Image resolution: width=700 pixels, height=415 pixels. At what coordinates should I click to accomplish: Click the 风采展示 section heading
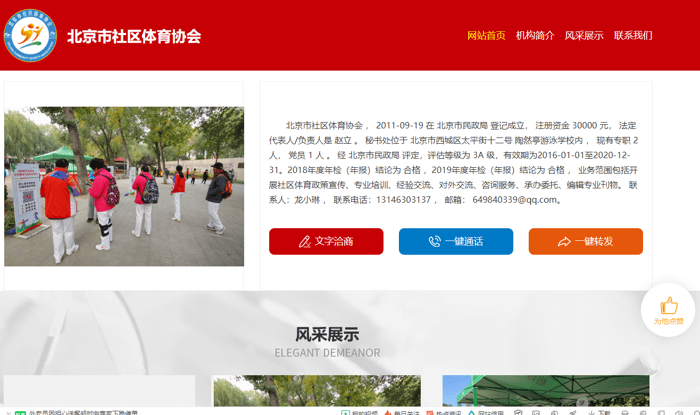coord(327,334)
